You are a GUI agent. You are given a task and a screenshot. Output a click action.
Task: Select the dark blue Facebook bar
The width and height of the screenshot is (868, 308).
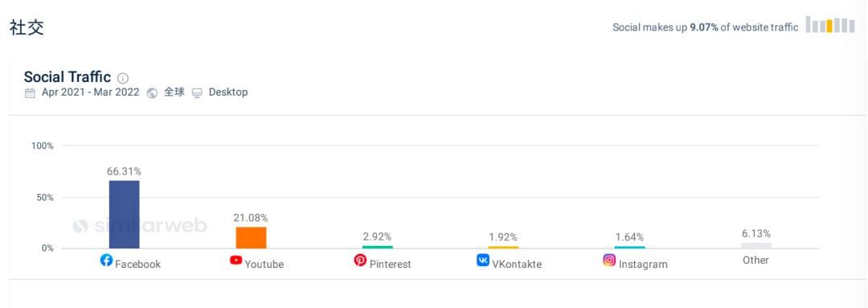point(124,215)
